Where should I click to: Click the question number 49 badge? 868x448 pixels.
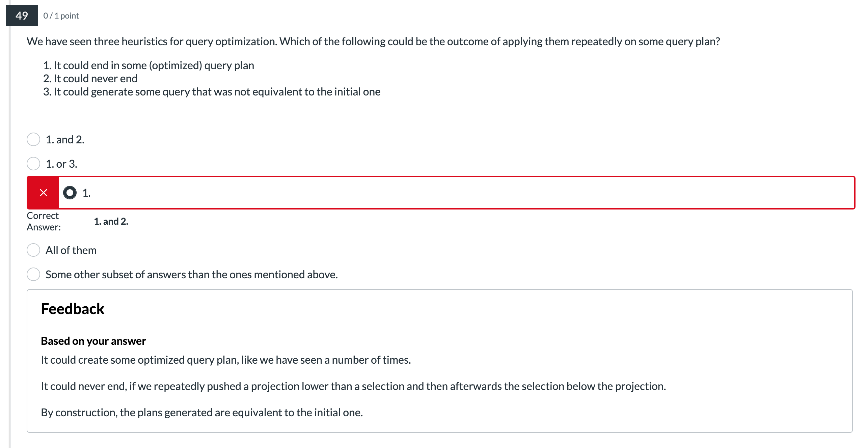(22, 16)
